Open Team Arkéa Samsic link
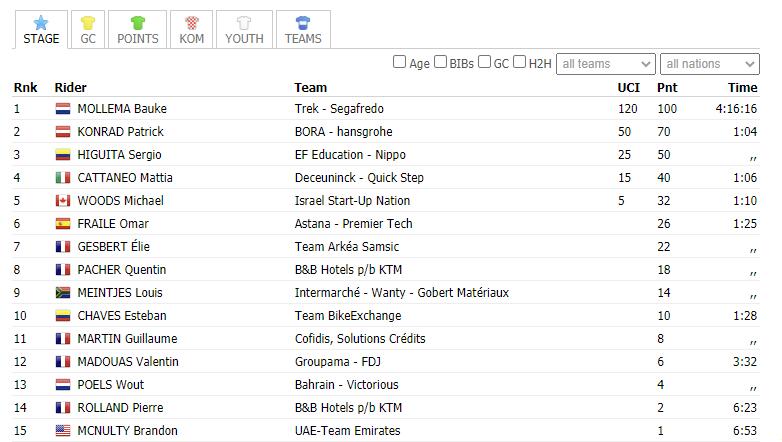The width and height of the screenshot is (782, 442). [347, 246]
